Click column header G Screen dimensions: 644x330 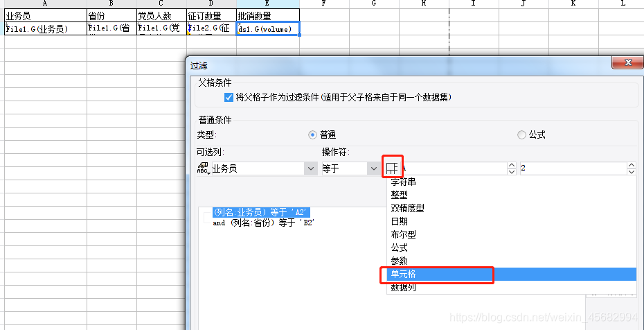374,3
